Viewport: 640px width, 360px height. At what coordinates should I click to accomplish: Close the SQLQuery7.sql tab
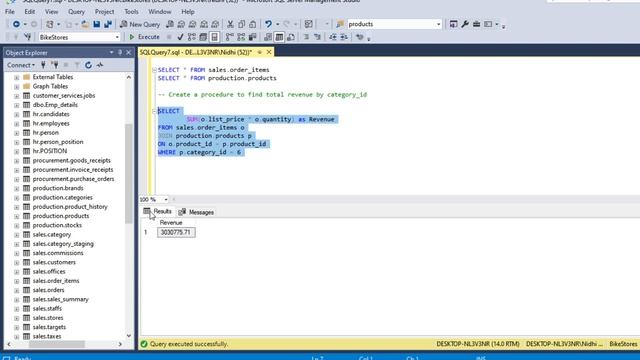[x=269, y=52]
